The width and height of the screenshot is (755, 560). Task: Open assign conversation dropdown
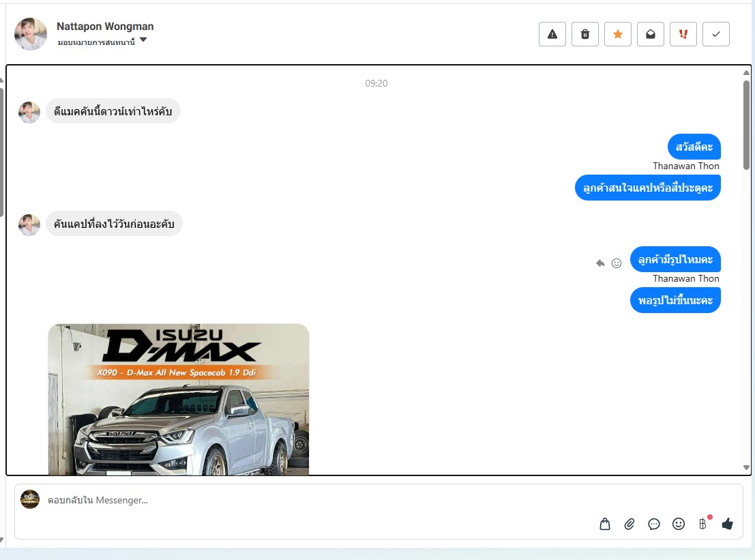tap(102, 42)
